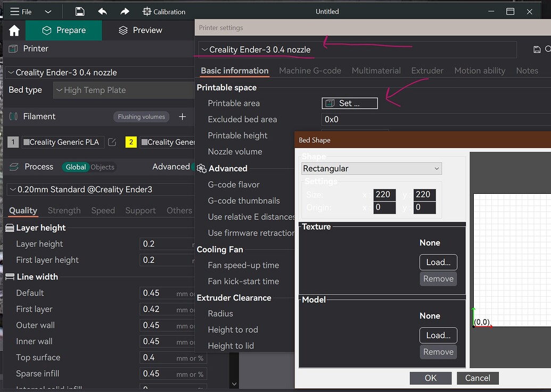Click the bed Size y field
This screenshot has width=551, height=392.
(x=424, y=194)
